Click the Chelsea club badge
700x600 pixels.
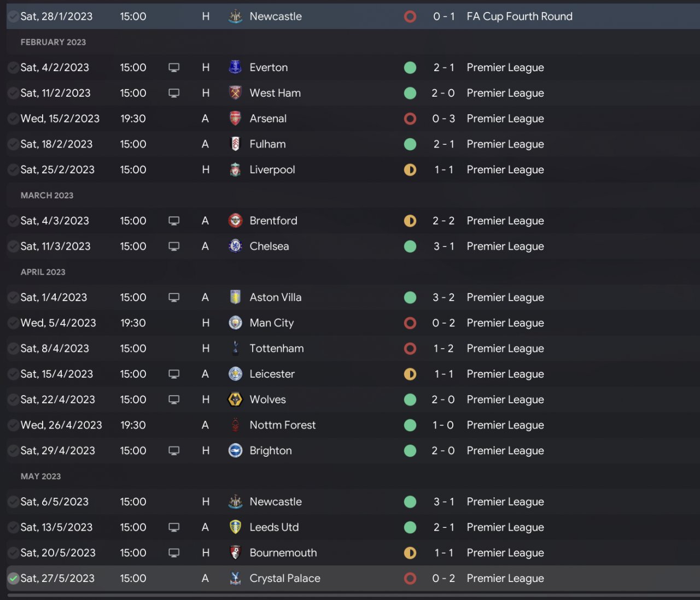pos(235,246)
